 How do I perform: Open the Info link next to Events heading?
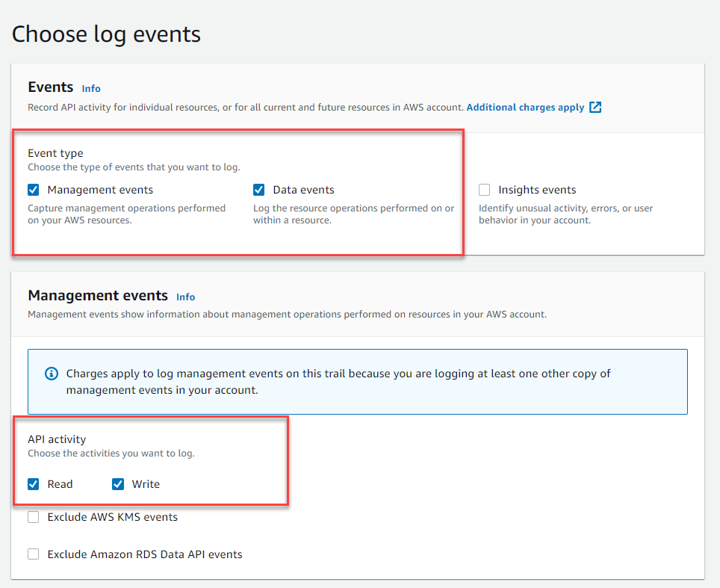91,88
